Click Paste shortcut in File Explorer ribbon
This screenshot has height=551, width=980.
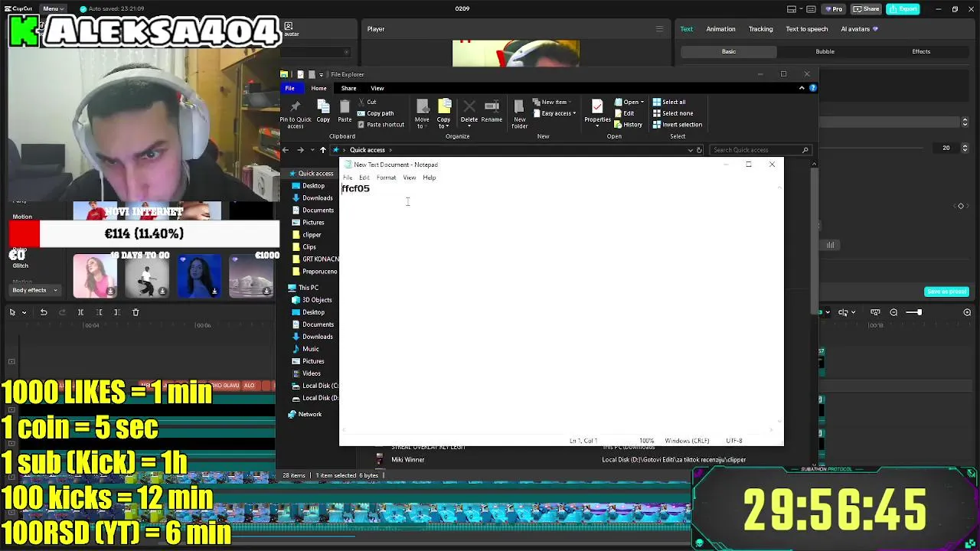coord(381,125)
